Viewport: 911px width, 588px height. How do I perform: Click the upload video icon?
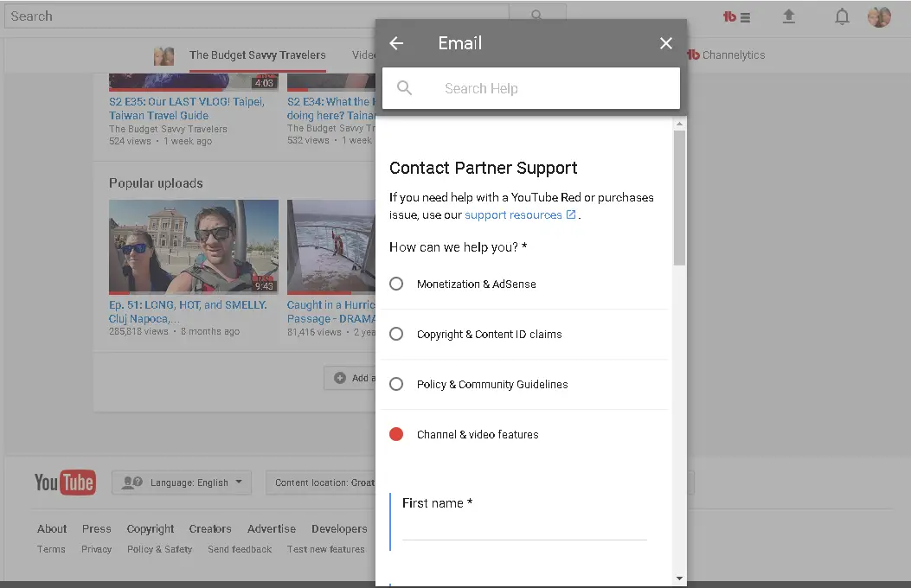(788, 16)
